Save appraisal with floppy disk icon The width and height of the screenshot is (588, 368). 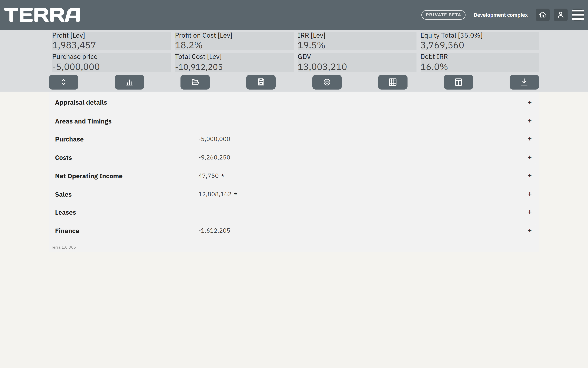261,82
